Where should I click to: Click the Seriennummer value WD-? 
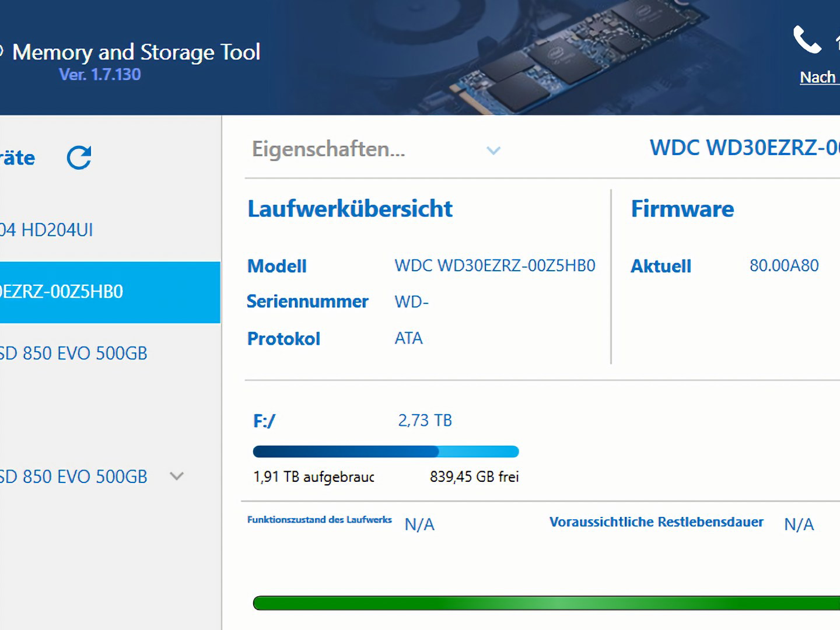(x=412, y=302)
